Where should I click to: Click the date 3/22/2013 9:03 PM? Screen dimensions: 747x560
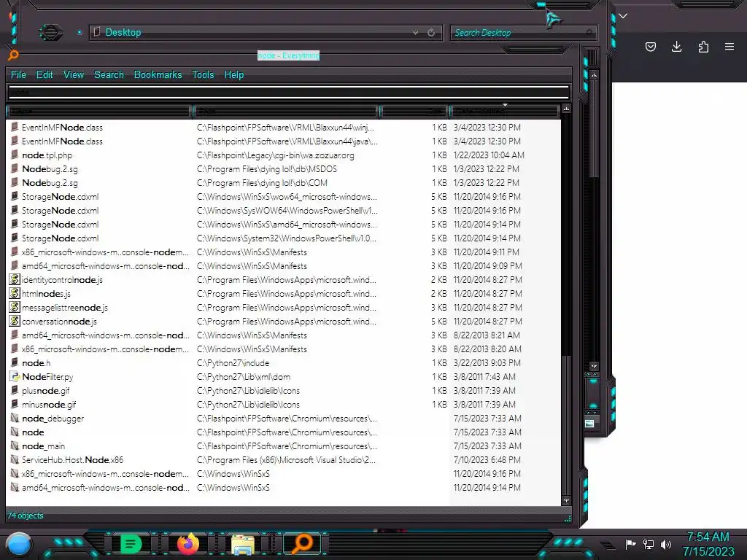(487, 363)
